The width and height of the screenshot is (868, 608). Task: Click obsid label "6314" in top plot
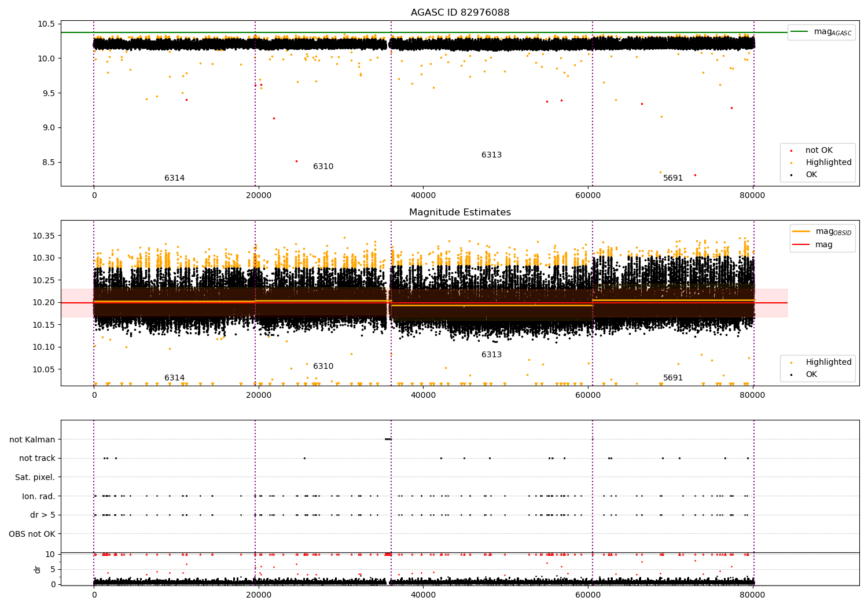(x=174, y=178)
